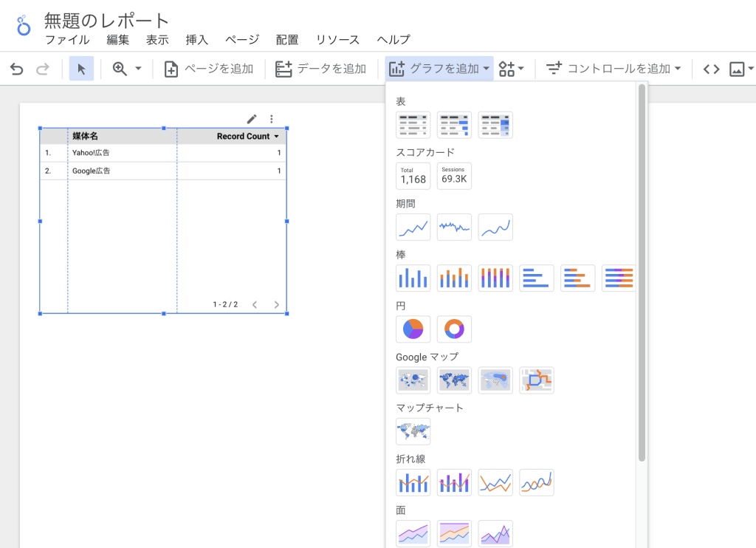Click the zoom magnifier icon
Image resolution: width=756 pixels, height=548 pixels.
(x=120, y=69)
